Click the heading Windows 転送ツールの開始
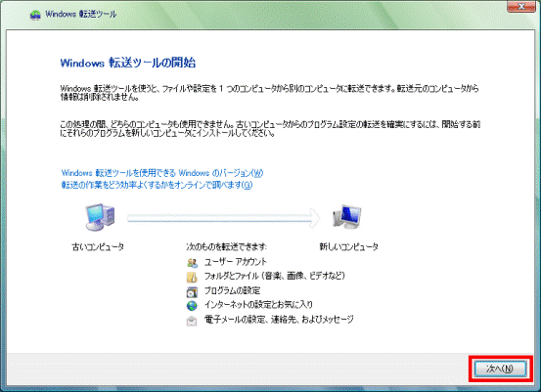The height and width of the screenshot is (392, 541). click(x=127, y=63)
